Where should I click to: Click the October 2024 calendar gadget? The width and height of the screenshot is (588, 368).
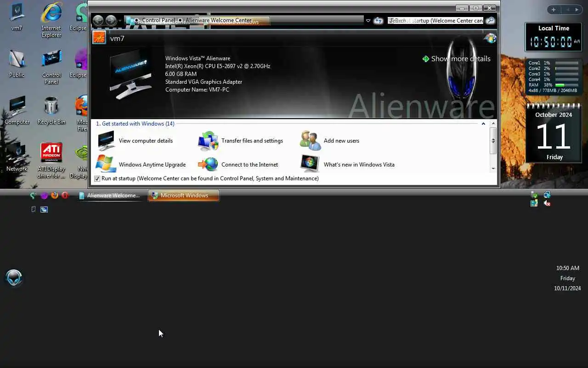coord(554,133)
